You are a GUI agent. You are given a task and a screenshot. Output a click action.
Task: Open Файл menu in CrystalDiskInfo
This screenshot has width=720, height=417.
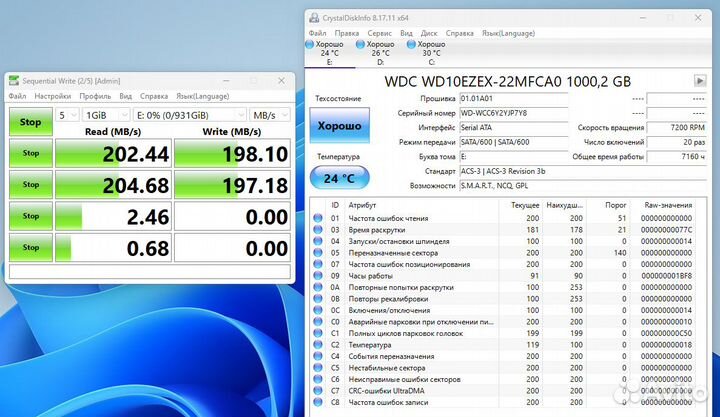coord(317,33)
